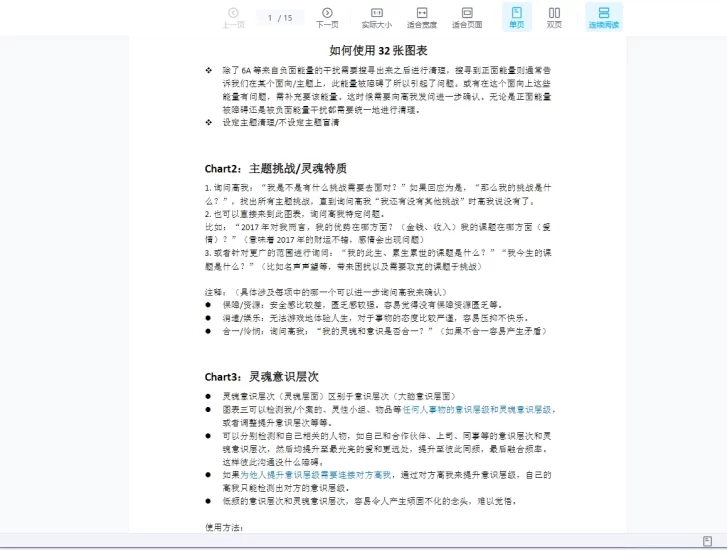Click the page number field showing 1 / 15

[x=280, y=17]
